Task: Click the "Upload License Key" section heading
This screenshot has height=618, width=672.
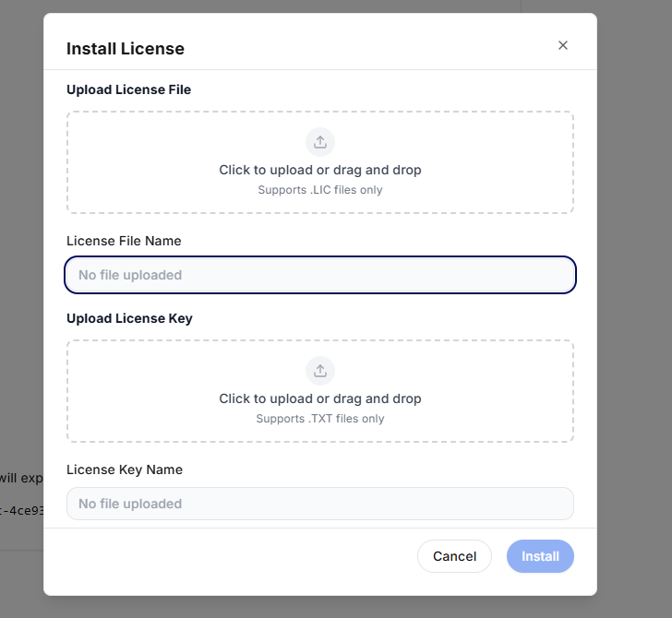Action: 129,318
